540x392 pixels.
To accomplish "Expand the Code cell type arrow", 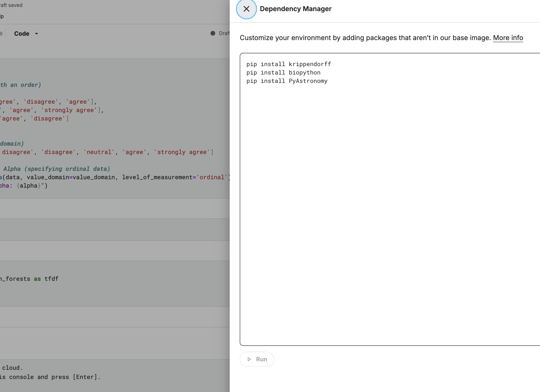I will click(37, 34).
